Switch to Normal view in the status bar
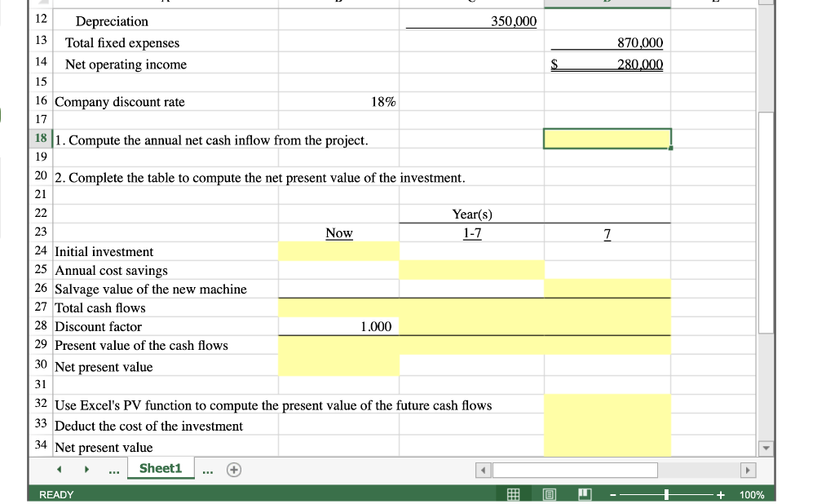Viewport: 835px width, 504px height. [x=514, y=494]
